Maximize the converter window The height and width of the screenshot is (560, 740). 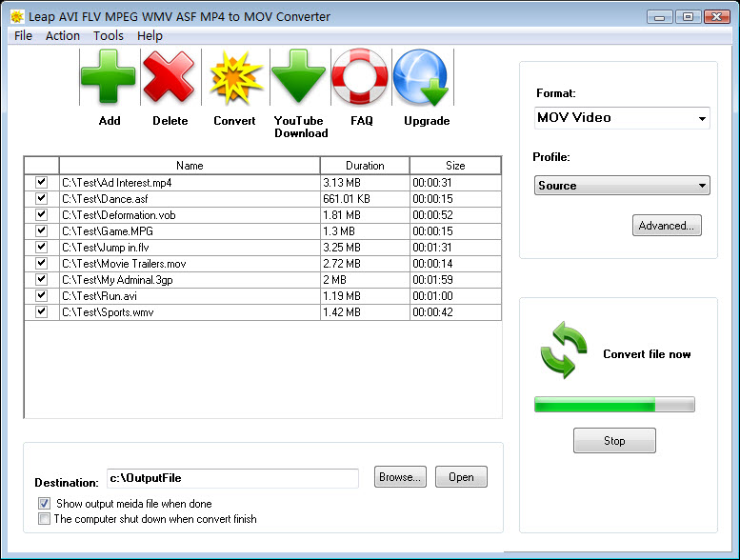pyautogui.click(x=688, y=17)
